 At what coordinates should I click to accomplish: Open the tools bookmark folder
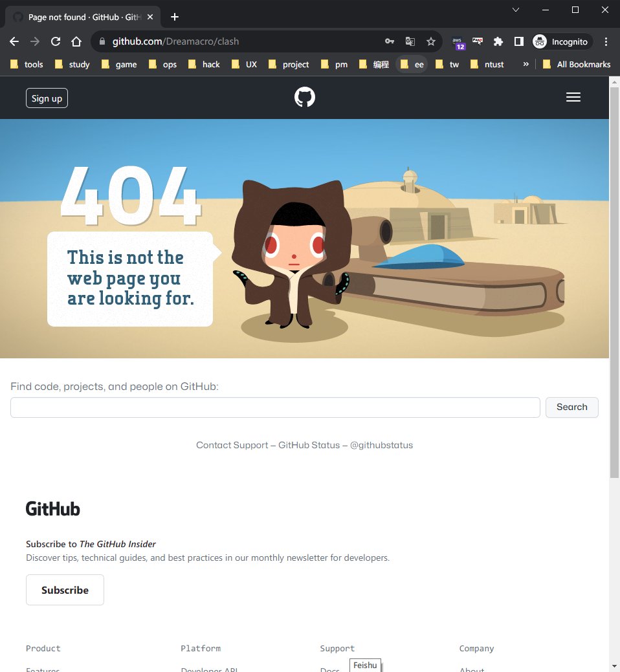click(27, 64)
